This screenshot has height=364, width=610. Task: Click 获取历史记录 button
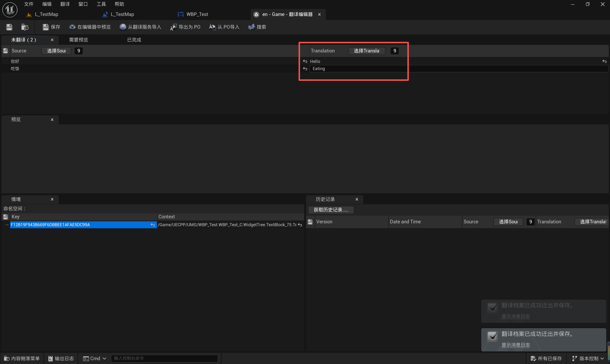click(x=331, y=210)
